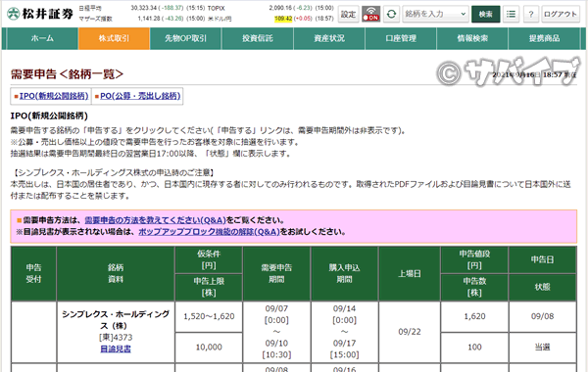Click the 設定 button
The height and width of the screenshot is (372, 588).
pos(348,14)
